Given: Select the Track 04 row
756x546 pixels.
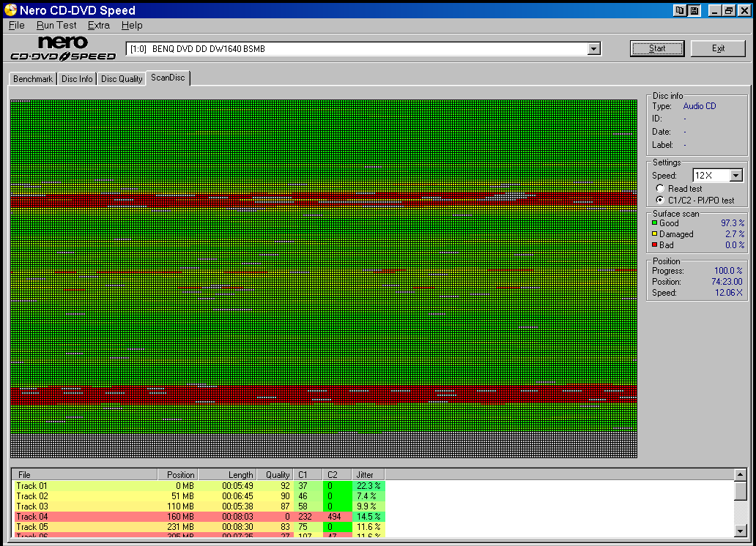Looking at the screenshot, I should coord(199,516).
